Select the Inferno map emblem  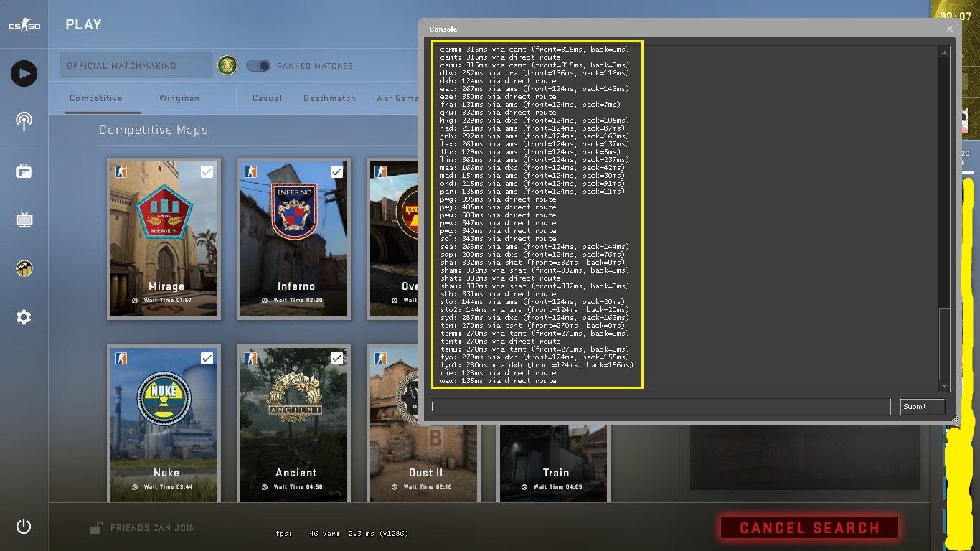pyautogui.click(x=295, y=211)
